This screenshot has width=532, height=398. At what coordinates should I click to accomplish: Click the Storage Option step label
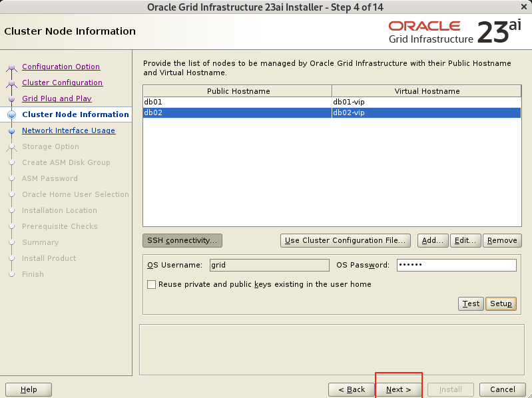[51, 146]
